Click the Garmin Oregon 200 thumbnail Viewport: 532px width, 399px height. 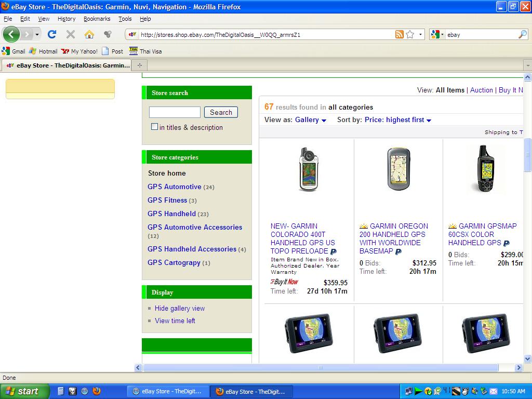(x=398, y=169)
